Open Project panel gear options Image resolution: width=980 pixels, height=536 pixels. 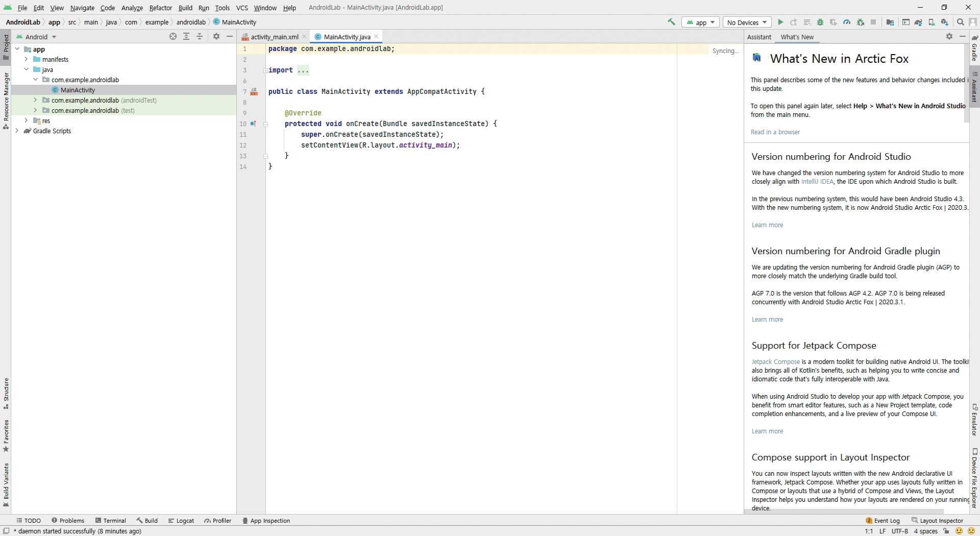pyautogui.click(x=216, y=36)
